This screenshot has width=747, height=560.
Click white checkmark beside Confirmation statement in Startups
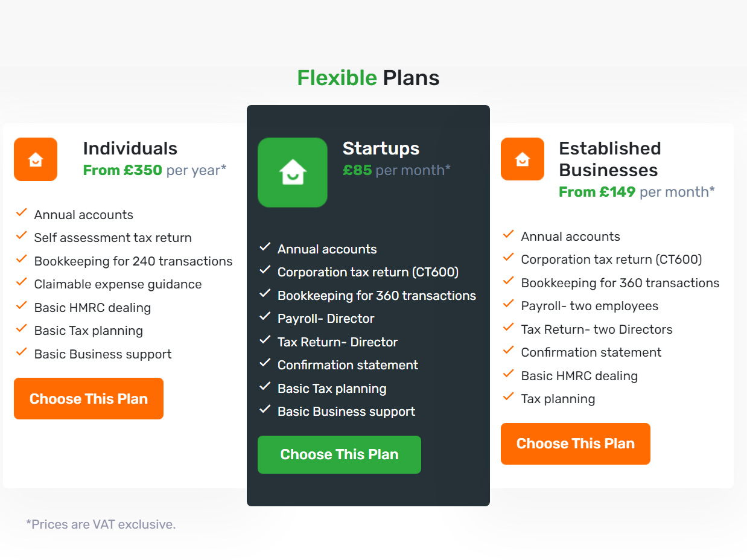[265, 363]
